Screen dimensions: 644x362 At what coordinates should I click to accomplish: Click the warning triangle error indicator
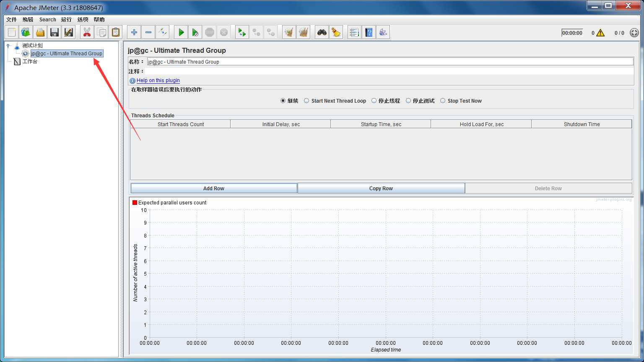click(x=600, y=33)
